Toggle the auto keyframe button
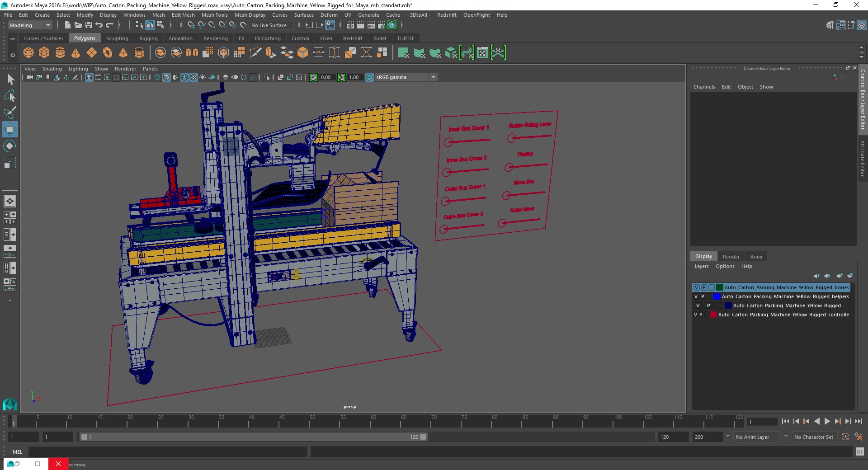Viewport: 868px width, 470px height. [x=845, y=437]
